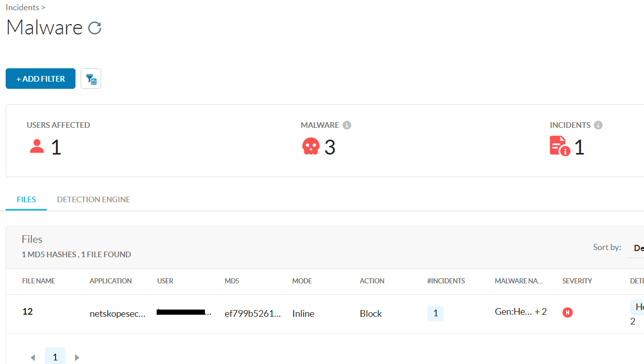Go to previous page arrow

pyautogui.click(x=33, y=357)
